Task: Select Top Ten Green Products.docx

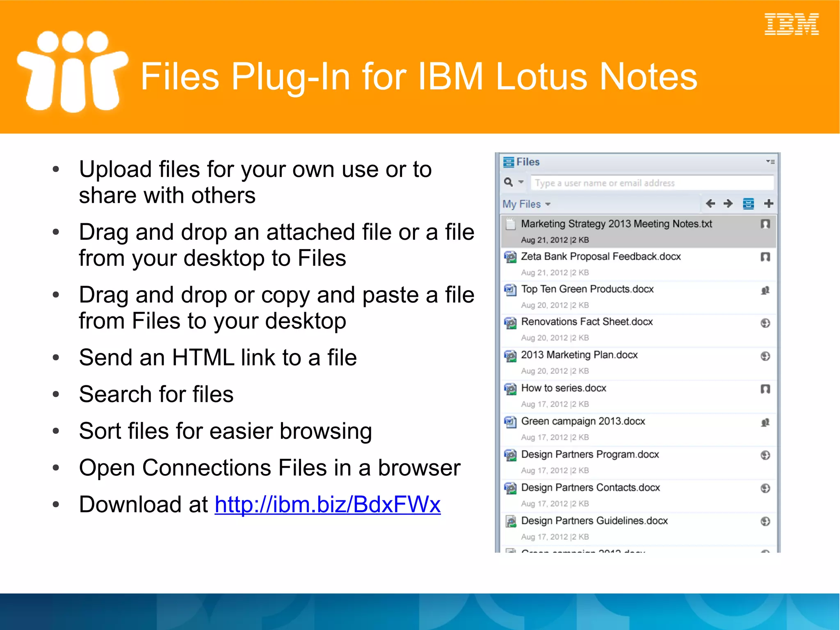Action: point(638,297)
